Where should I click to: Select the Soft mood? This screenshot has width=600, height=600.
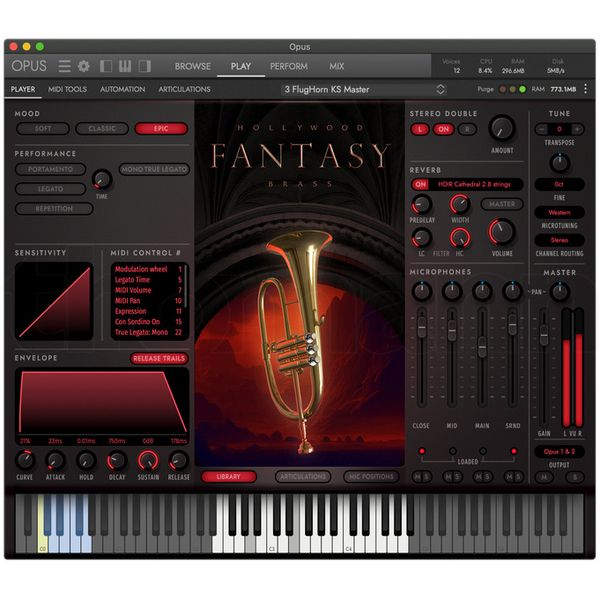point(43,129)
